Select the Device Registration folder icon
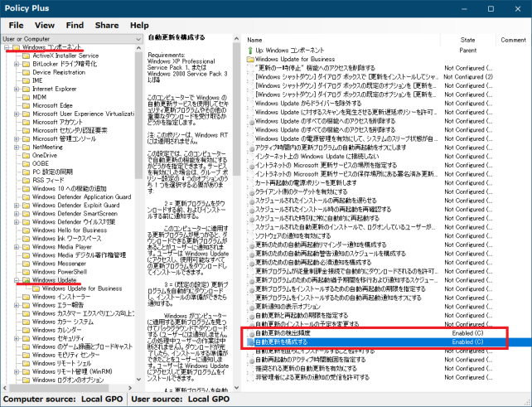This screenshot has width=532, height=407. (27, 72)
